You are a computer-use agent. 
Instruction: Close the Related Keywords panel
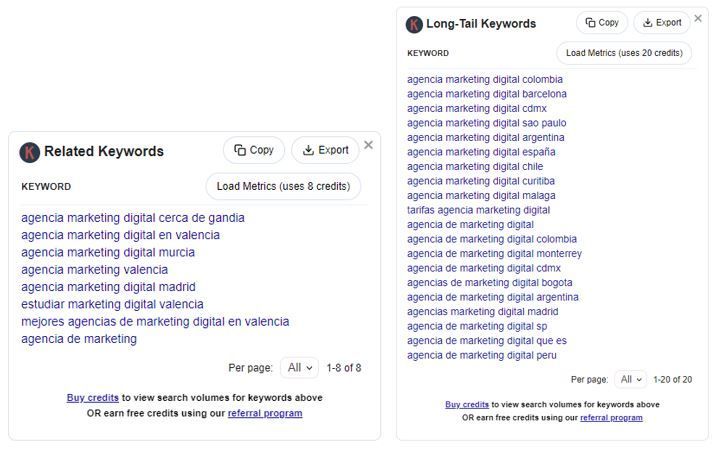coord(368,145)
